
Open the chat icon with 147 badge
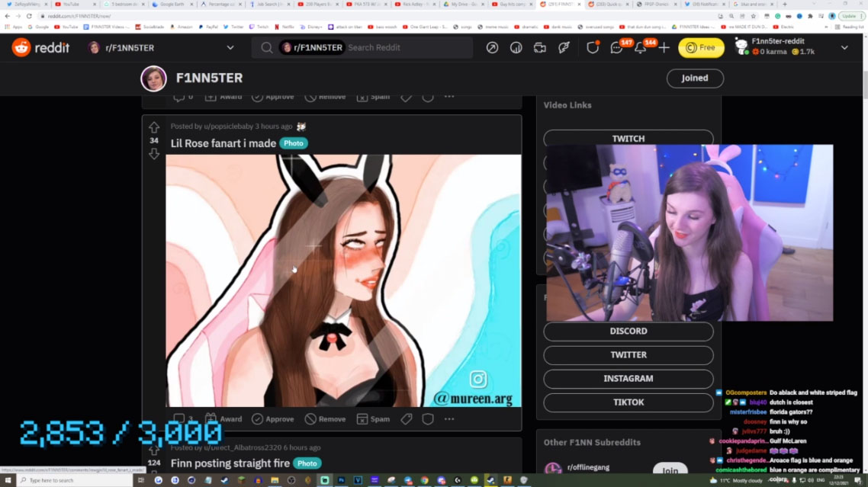(x=616, y=48)
